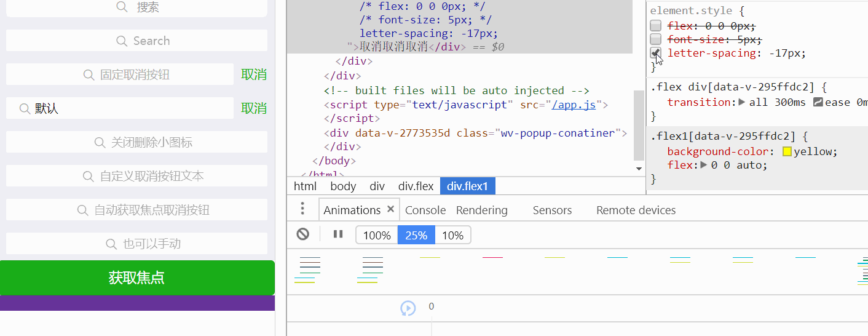Click the 自定义取消按钮文本 search field
This screenshot has width=868, height=336.
(136, 176)
